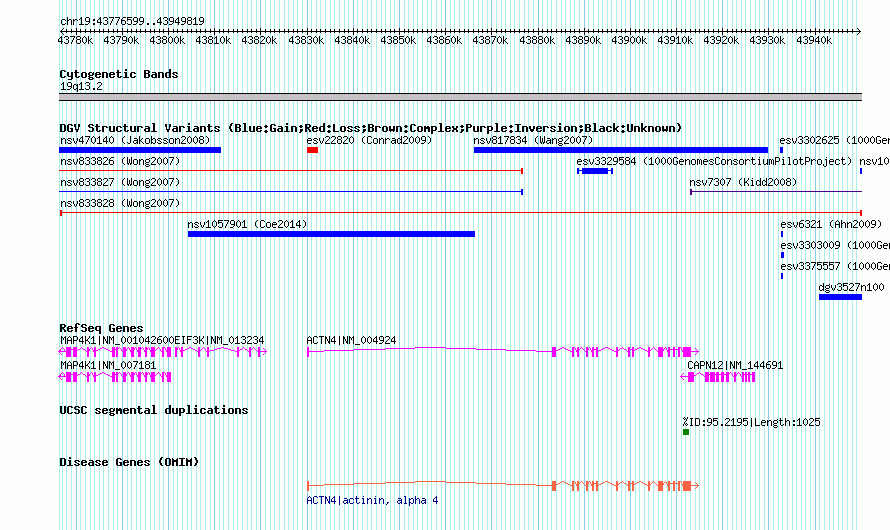Click the blue nsv1057901 (Coe2014) bar

[331, 234]
